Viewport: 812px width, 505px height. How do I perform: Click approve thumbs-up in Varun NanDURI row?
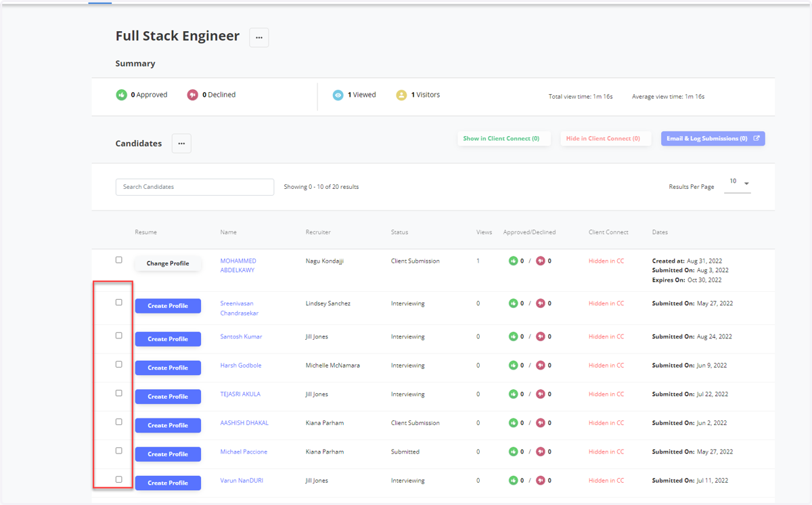(513, 481)
